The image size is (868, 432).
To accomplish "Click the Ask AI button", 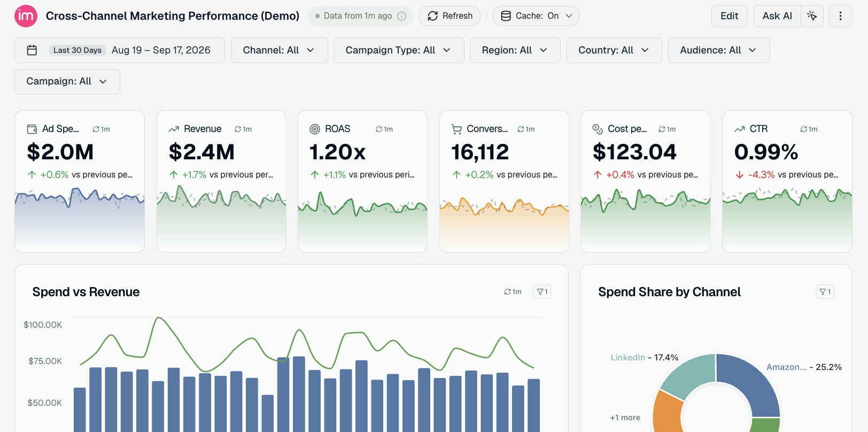I will [x=777, y=16].
